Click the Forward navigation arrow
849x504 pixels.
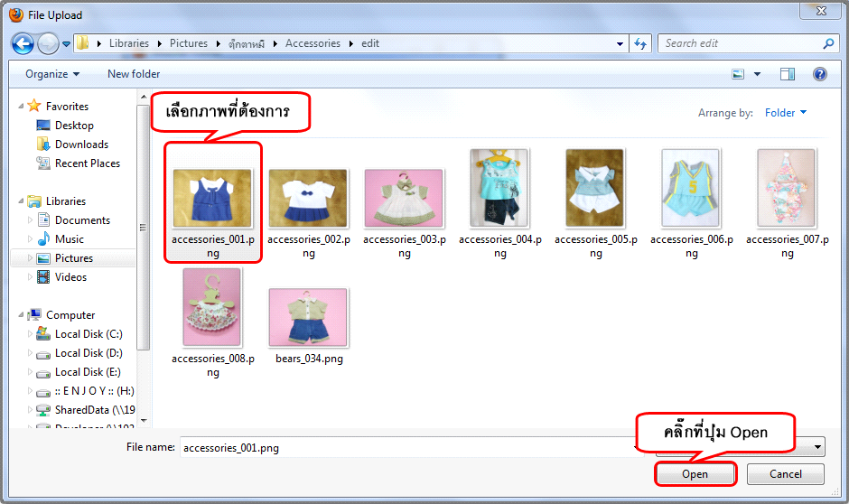tap(48, 44)
